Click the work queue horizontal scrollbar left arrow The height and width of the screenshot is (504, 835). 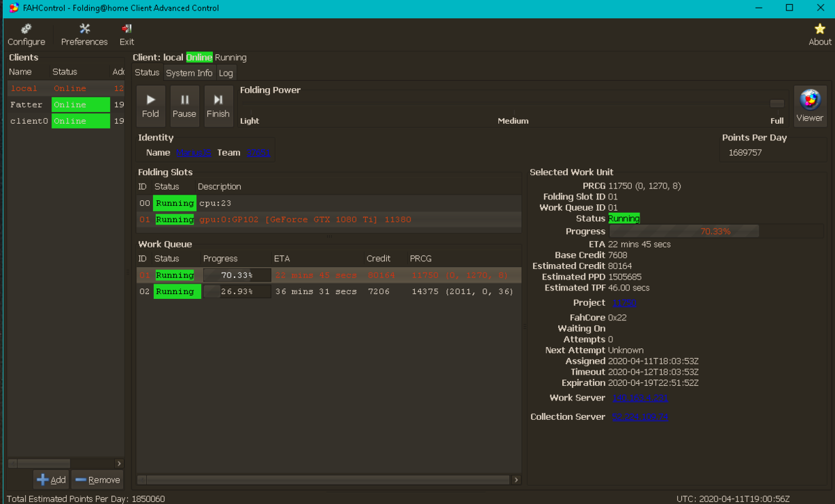[x=142, y=480]
